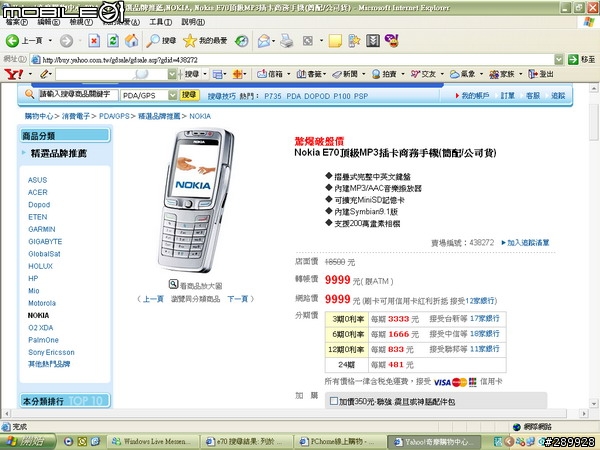Viewport: 600px width, 450px height.
Task: Expand the 新聞 toolbar dropdown arrow
Action: click(x=364, y=74)
